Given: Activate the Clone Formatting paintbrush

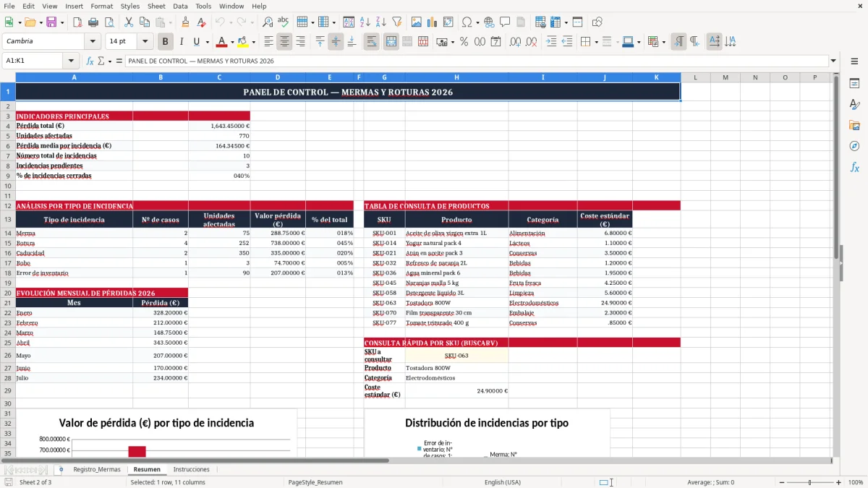Looking at the screenshot, I should (x=185, y=22).
